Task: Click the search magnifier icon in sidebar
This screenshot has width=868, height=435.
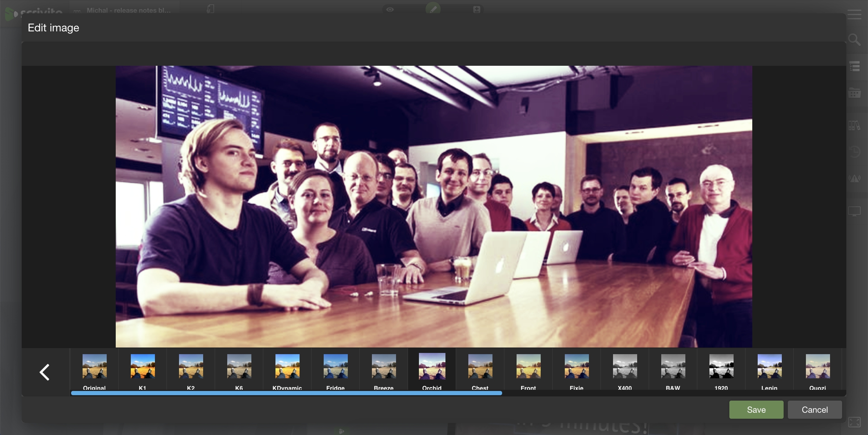Action: coord(854,40)
